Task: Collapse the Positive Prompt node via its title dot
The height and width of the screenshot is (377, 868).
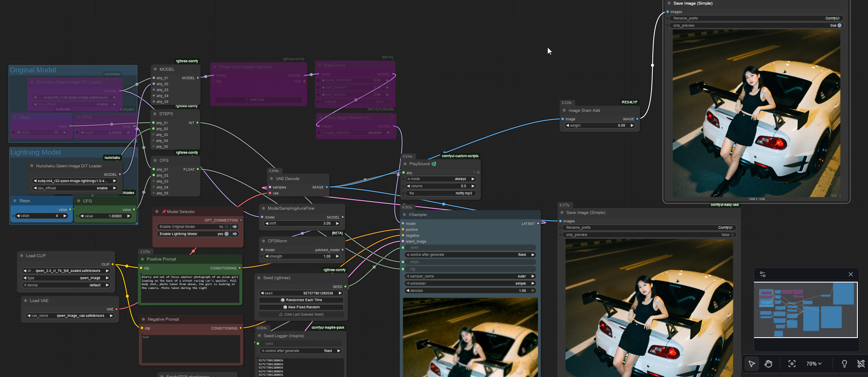Action: [x=142, y=259]
